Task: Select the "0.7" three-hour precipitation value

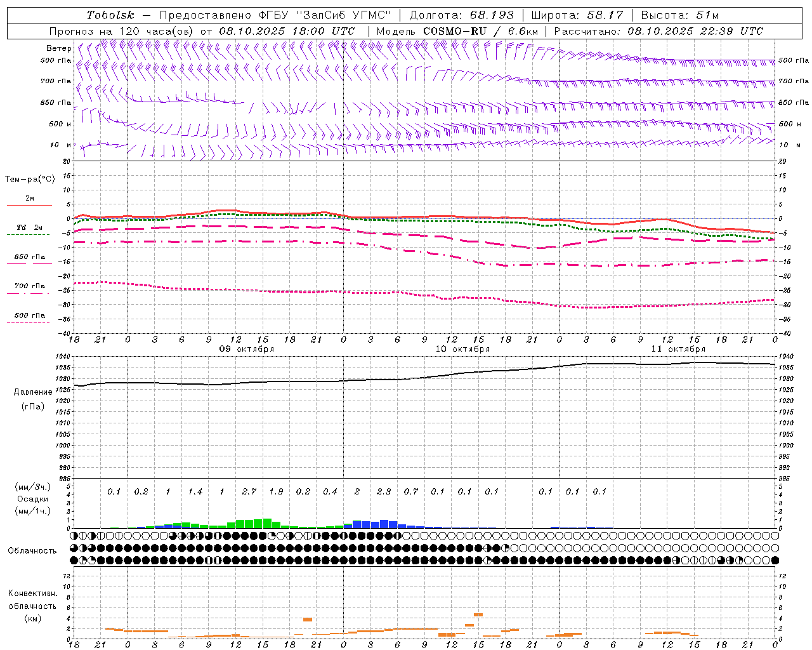Action: point(411,491)
